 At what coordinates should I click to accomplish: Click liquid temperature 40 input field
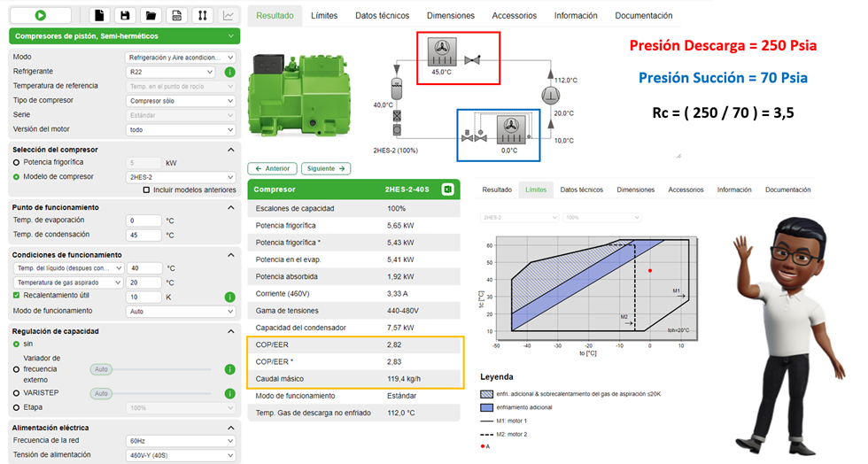click(143, 268)
